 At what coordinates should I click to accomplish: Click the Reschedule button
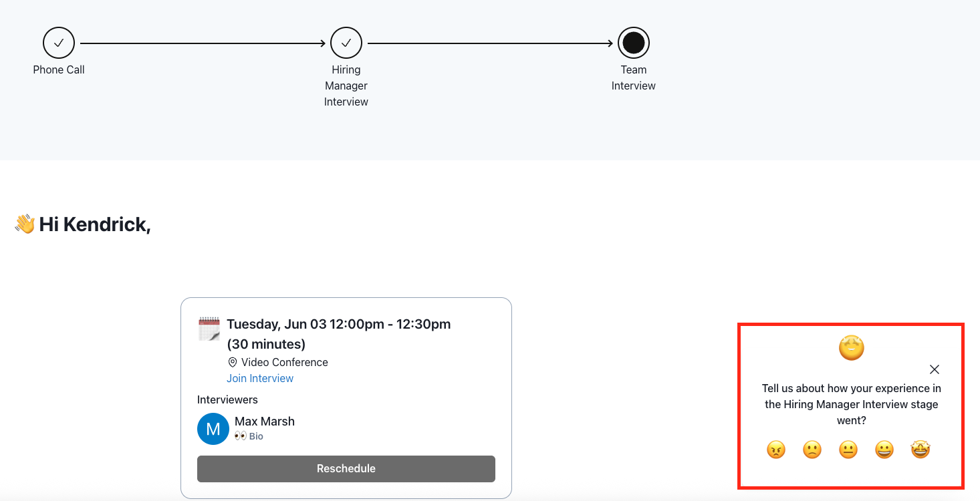(x=346, y=468)
